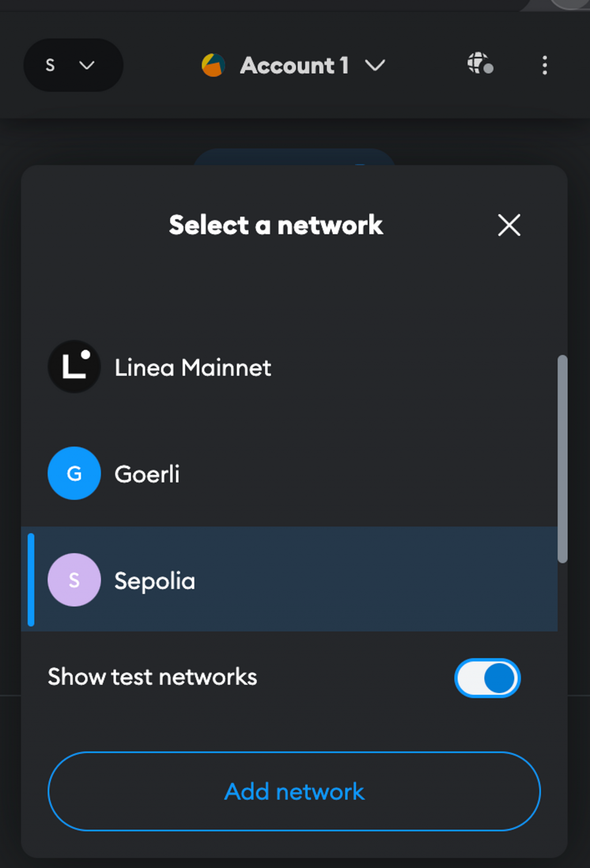Open the Account 1 dropdown arrow
590x868 pixels.
tap(375, 66)
